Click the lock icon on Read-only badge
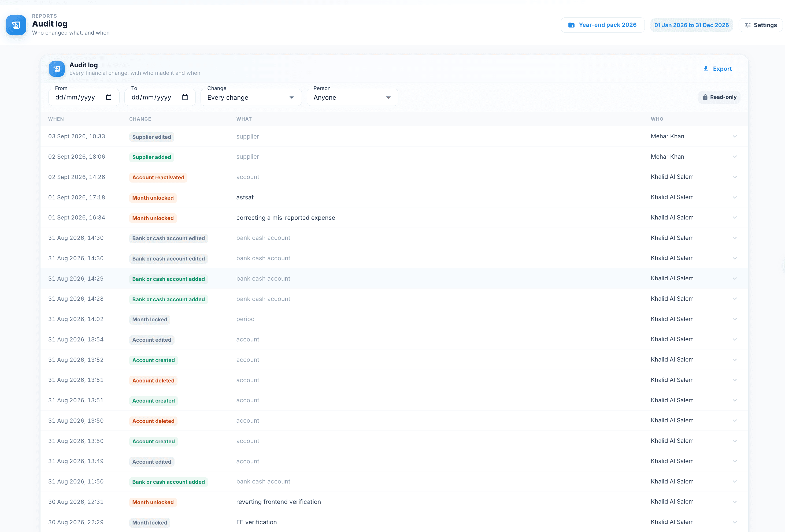The height and width of the screenshot is (532, 785). (705, 97)
